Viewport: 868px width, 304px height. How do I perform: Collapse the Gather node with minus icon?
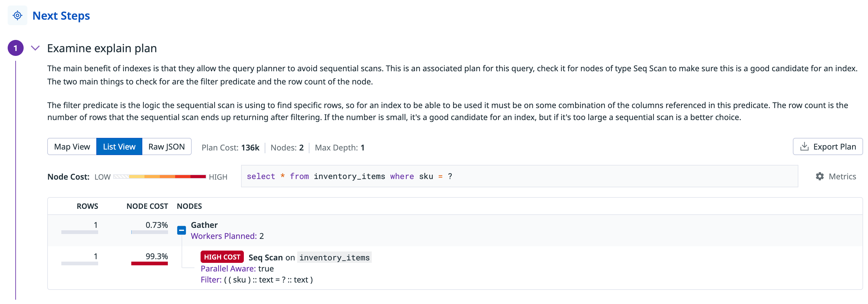click(181, 230)
